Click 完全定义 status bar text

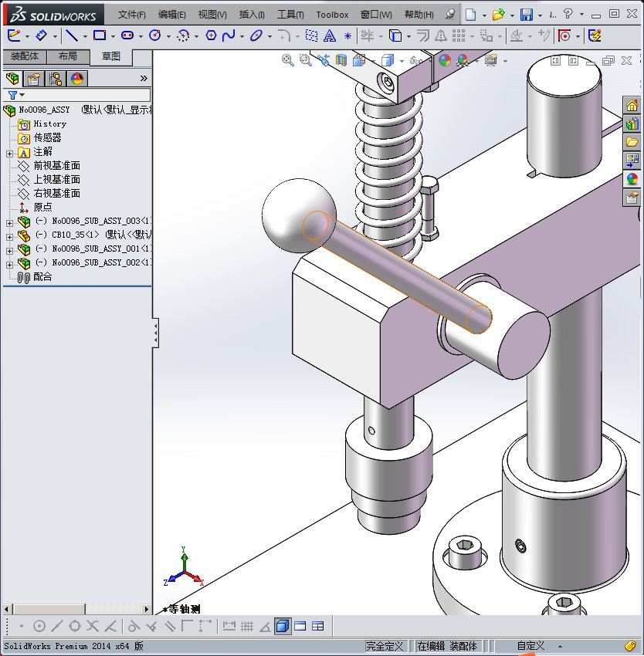coord(385,646)
